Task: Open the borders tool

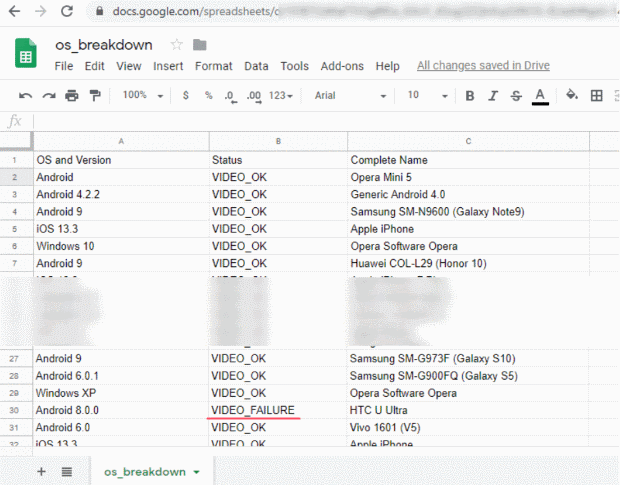Action: 596,95
